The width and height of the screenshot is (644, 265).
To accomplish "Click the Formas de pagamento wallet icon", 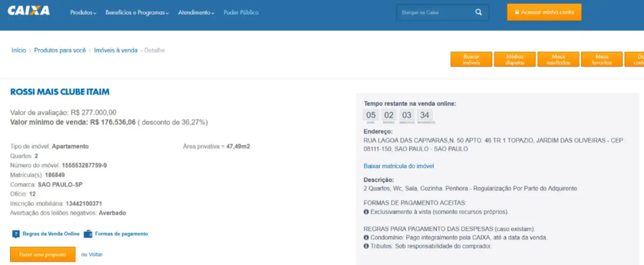I will pos(88,234).
